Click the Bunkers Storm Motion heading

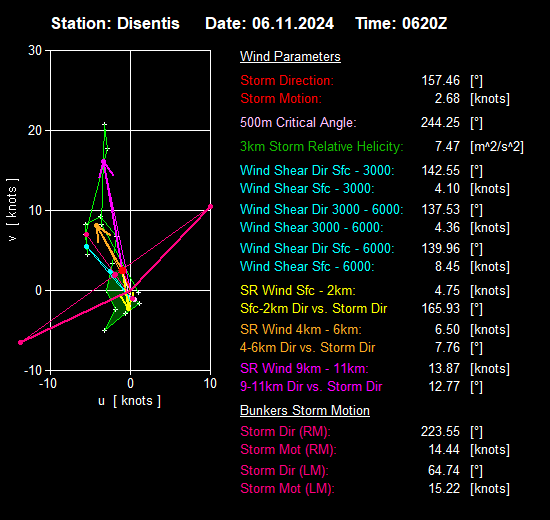coord(305,410)
